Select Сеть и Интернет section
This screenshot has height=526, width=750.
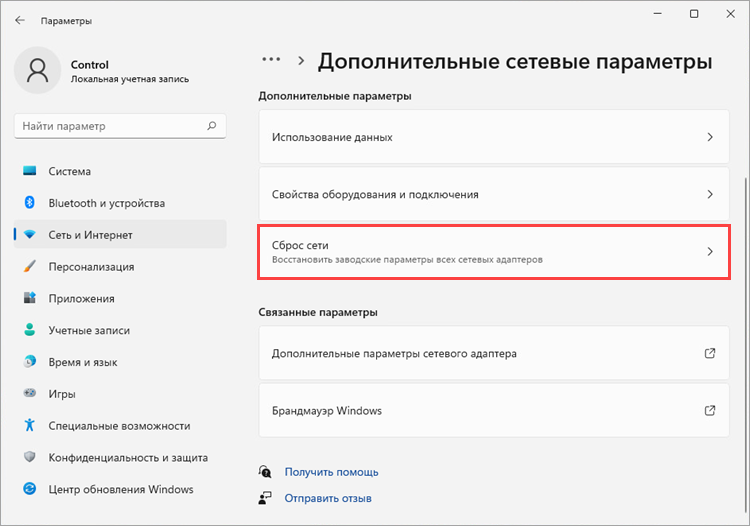point(120,235)
